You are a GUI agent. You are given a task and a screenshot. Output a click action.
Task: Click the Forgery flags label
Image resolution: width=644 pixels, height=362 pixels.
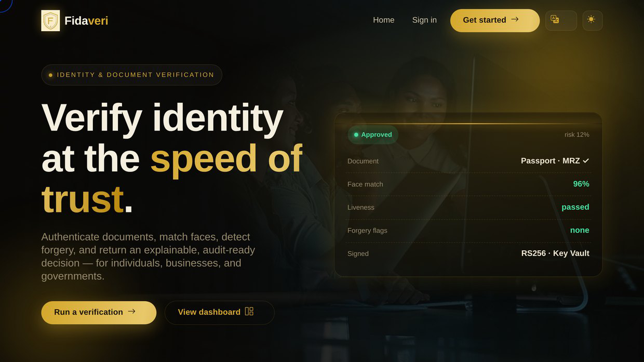click(x=367, y=231)
